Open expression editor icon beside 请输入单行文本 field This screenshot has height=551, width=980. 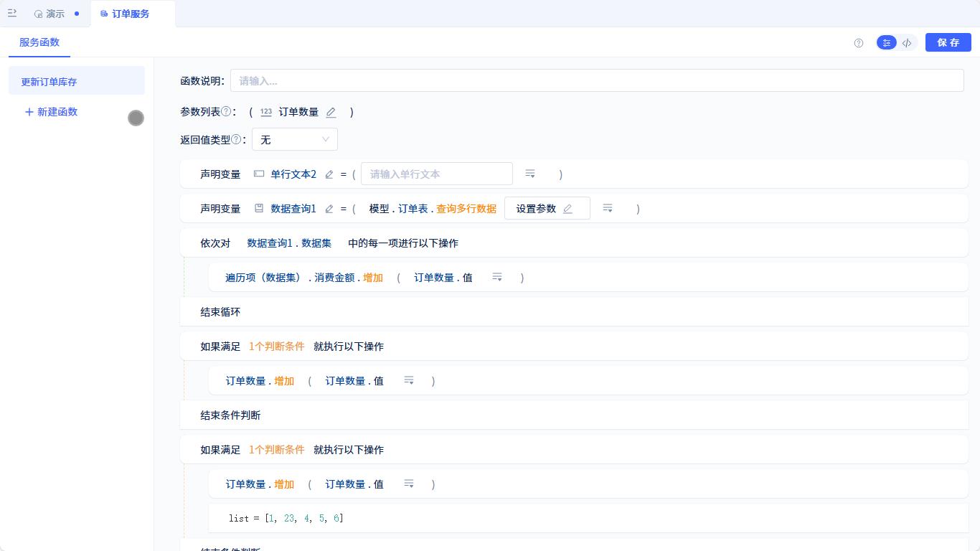[x=529, y=174]
